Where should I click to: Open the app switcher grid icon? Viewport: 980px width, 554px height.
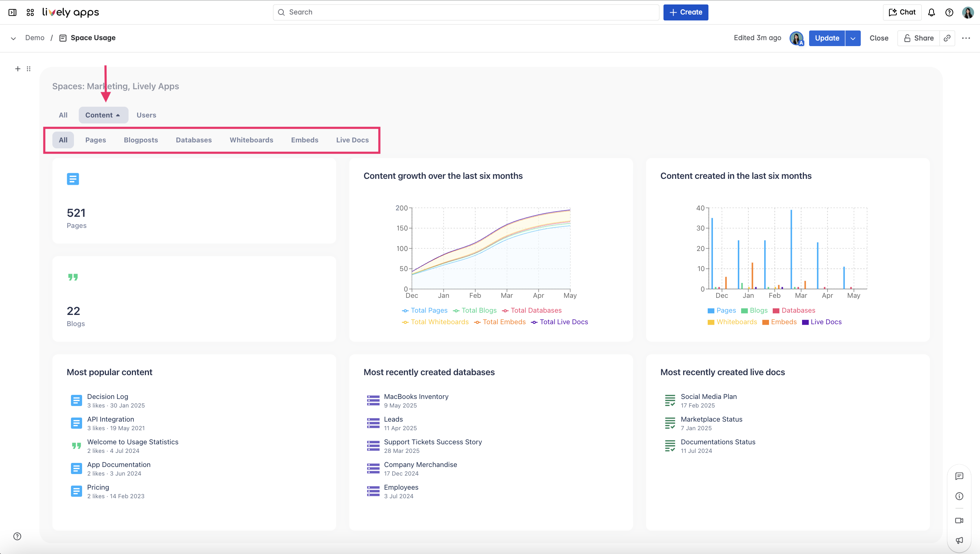(30, 12)
